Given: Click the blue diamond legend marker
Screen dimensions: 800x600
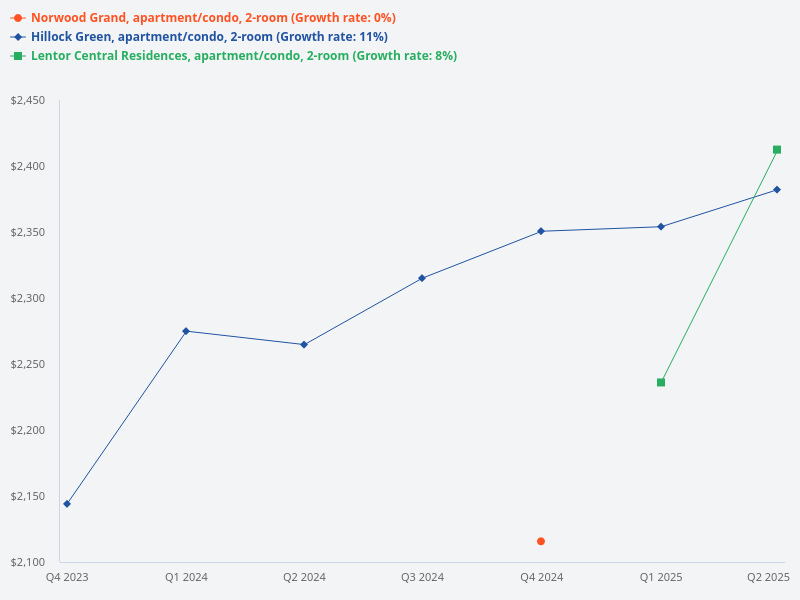Looking at the screenshot, I should (18, 37).
